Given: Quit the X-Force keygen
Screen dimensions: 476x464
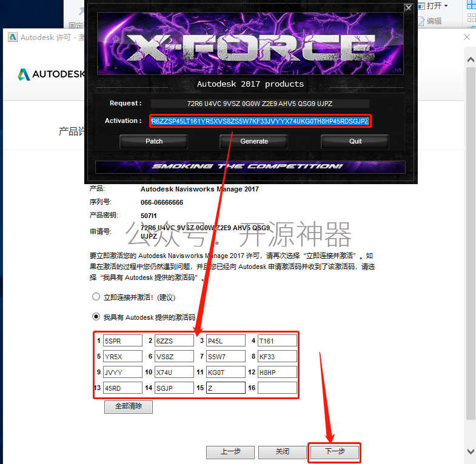Looking at the screenshot, I should 355,141.
